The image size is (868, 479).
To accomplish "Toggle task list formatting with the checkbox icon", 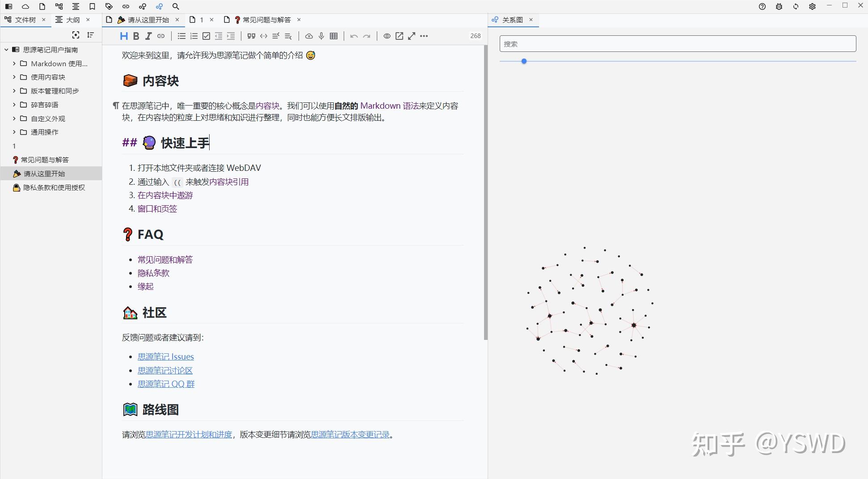I will pos(206,36).
